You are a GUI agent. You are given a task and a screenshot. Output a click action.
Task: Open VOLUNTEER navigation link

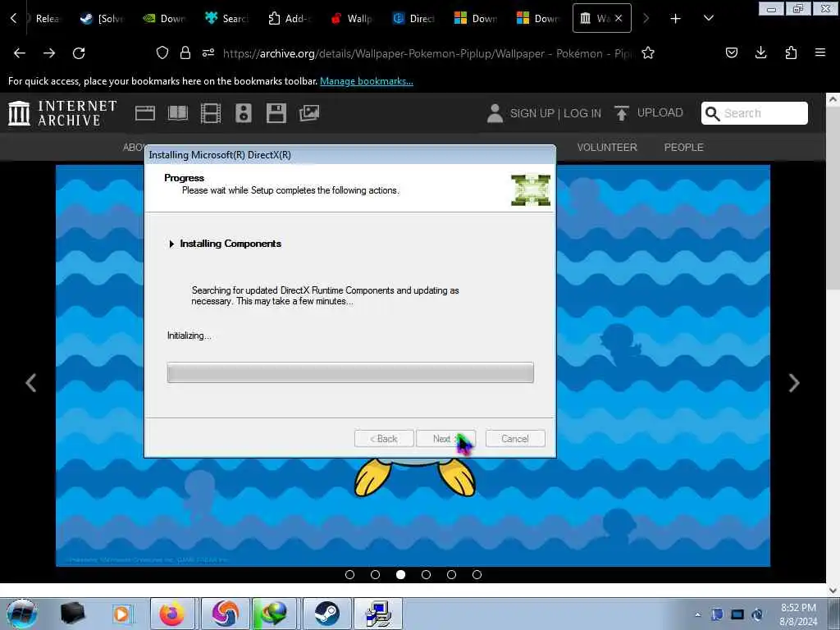point(607,147)
